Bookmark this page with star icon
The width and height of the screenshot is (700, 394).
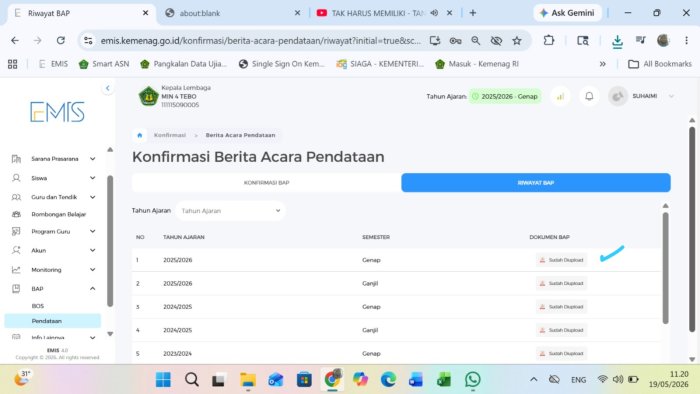tap(517, 41)
